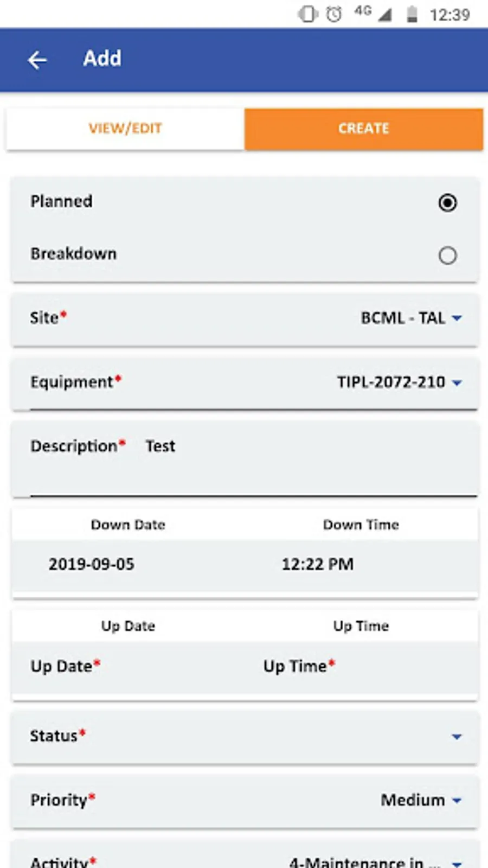Tap the back arrow in header

(37, 60)
